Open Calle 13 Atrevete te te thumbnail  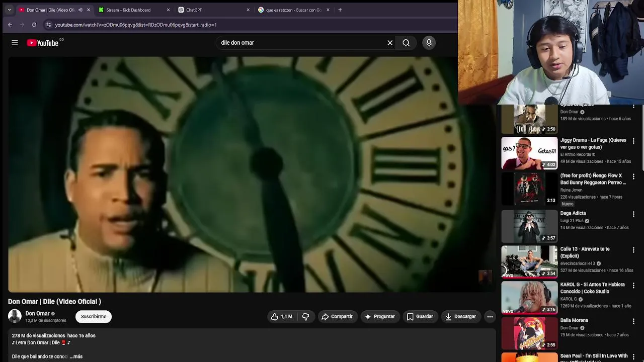529,262
